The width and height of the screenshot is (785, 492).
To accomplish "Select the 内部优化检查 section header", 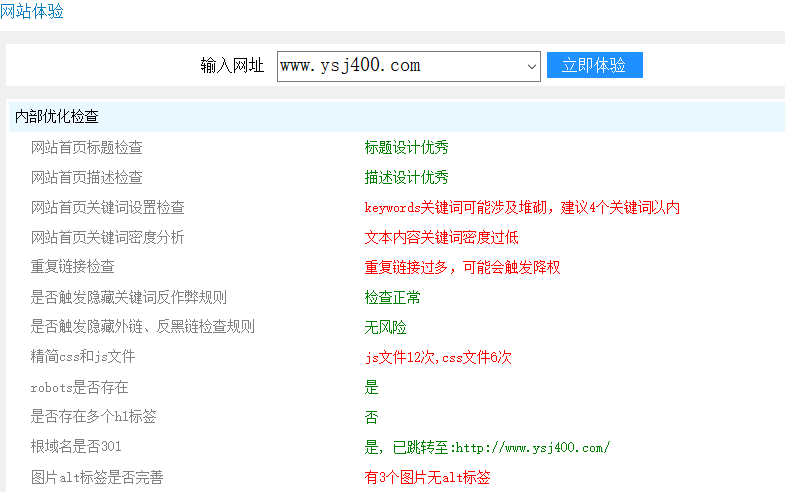I will point(397,117).
